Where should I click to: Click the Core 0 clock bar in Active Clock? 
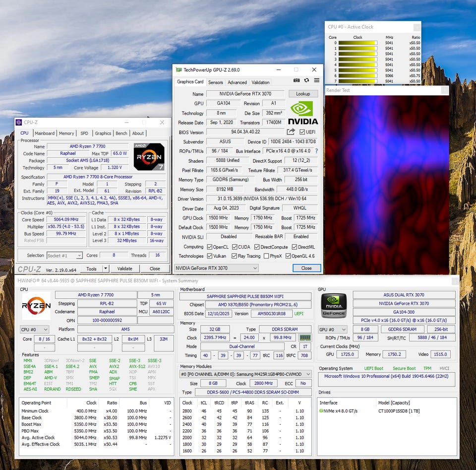(357, 43)
